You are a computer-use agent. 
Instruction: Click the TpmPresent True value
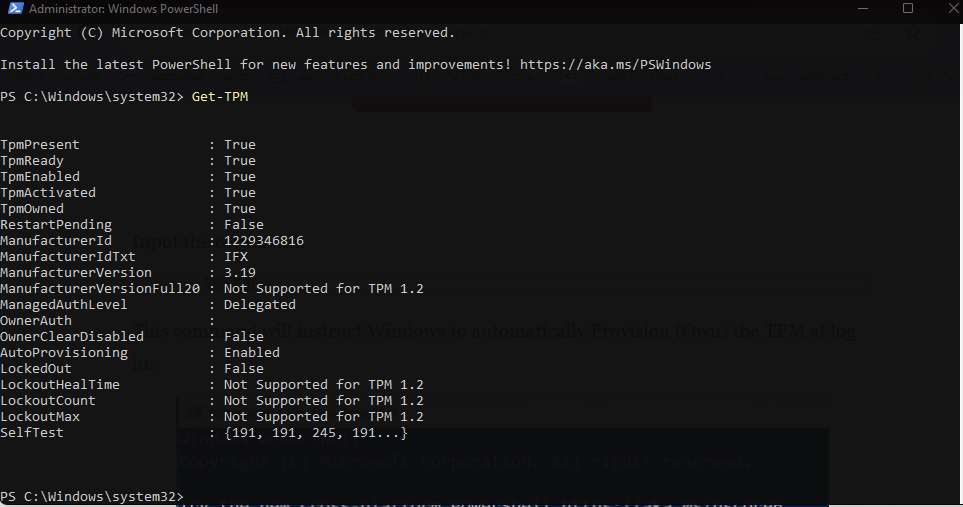pos(240,144)
